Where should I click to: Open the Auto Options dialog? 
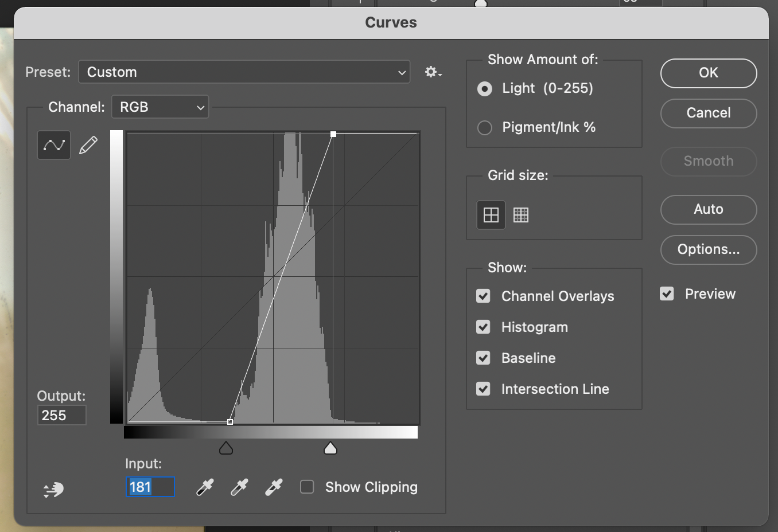click(x=708, y=250)
